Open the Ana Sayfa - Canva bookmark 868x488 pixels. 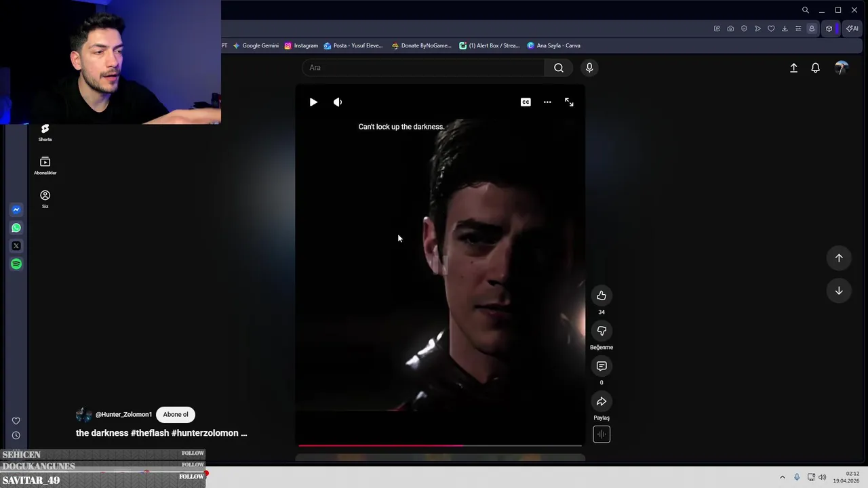coord(554,45)
